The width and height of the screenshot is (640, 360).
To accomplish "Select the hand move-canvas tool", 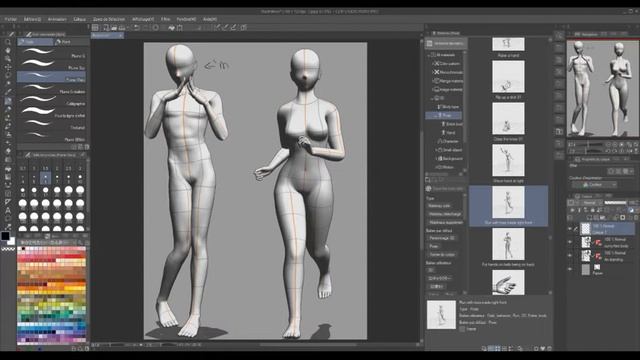I will (8, 50).
